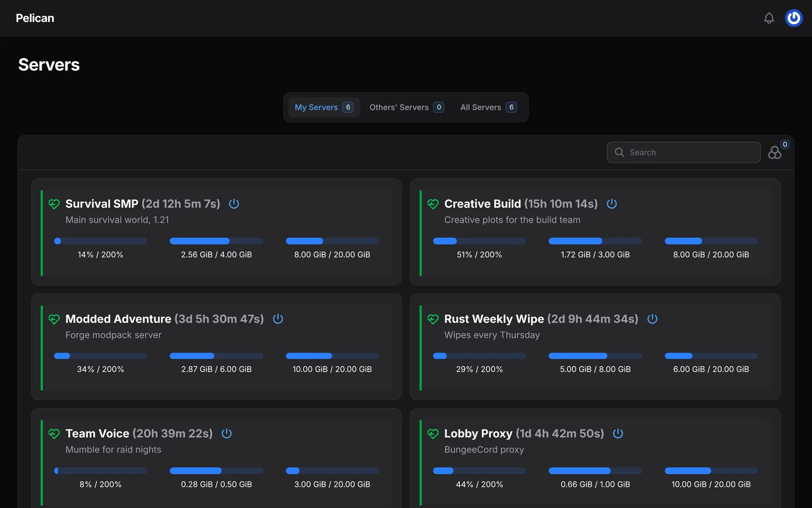Click the Survival SMP power icon
Viewport: 812px width, 508px height.
coord(234,204)
